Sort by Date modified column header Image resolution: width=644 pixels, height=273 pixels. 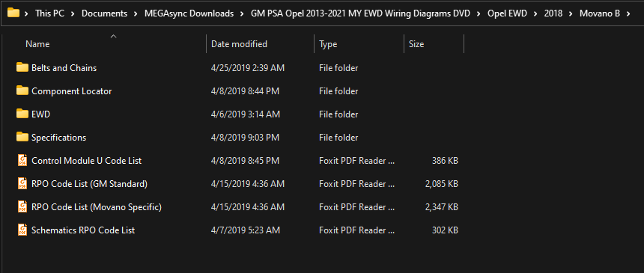(239, 44)
